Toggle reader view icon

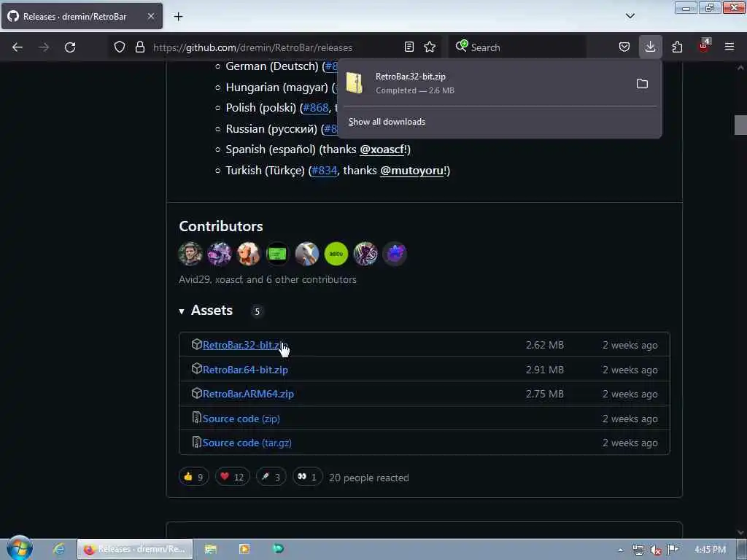point(409,47)
